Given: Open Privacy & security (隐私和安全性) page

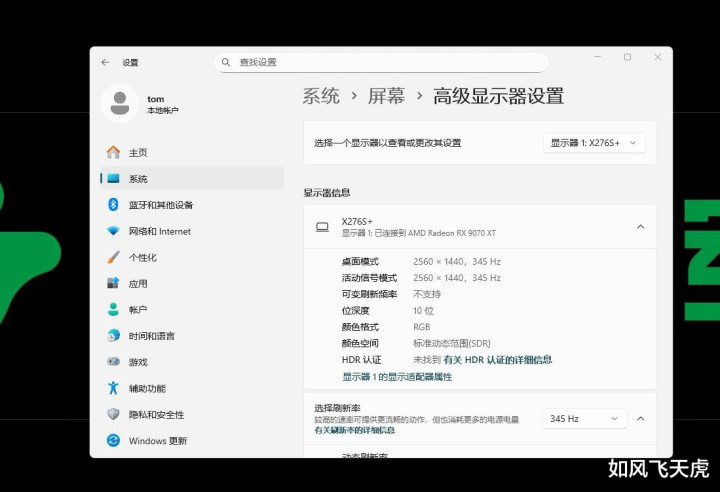Looking at the screenshot, I should [156, 415].
